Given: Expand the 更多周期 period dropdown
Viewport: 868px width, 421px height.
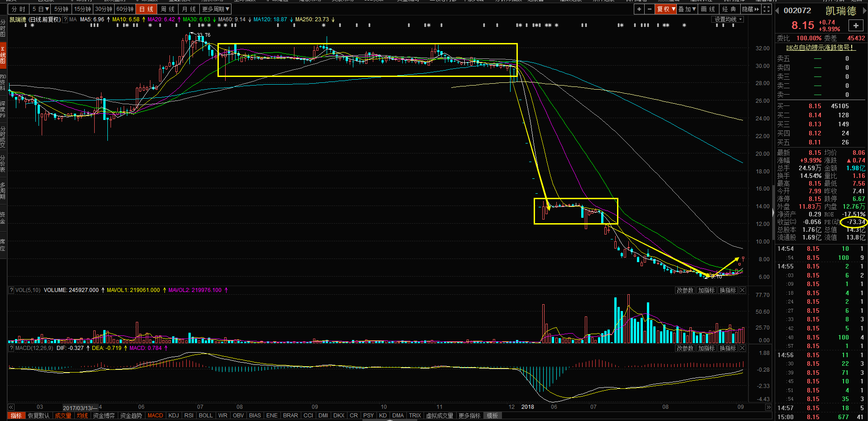Looking at the screenshot, I should (x=216, y=9).
